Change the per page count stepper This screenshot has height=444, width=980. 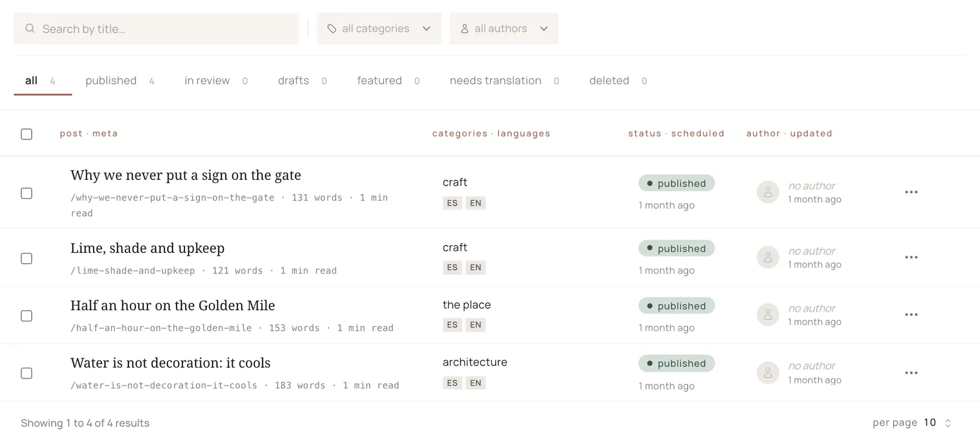[x=948, y=423]
